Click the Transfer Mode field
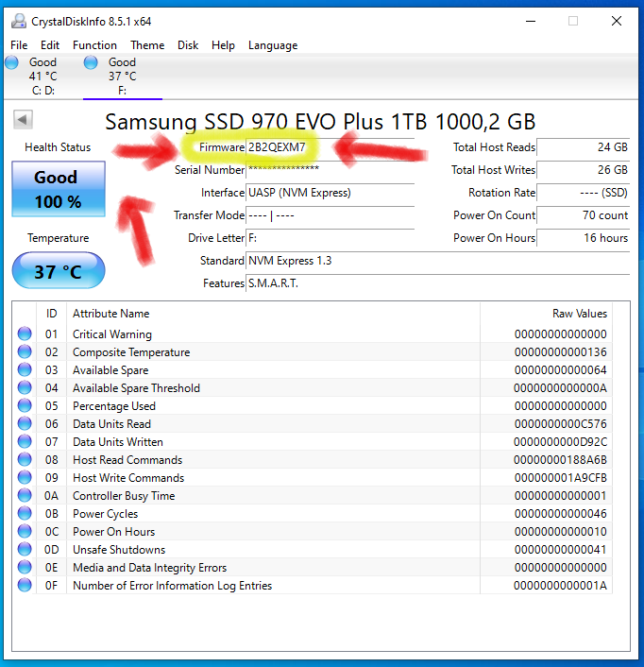 [330, 215]
